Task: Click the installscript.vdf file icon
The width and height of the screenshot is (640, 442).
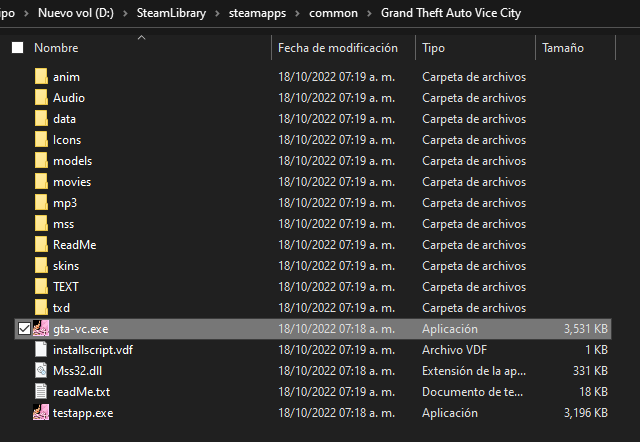Action: click(41, 350)
